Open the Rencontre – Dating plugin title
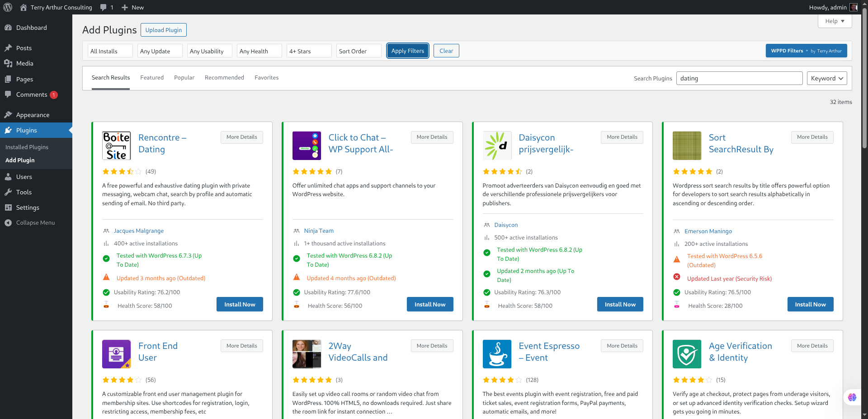This screenshot has width=868, height=419. point(162,143)
